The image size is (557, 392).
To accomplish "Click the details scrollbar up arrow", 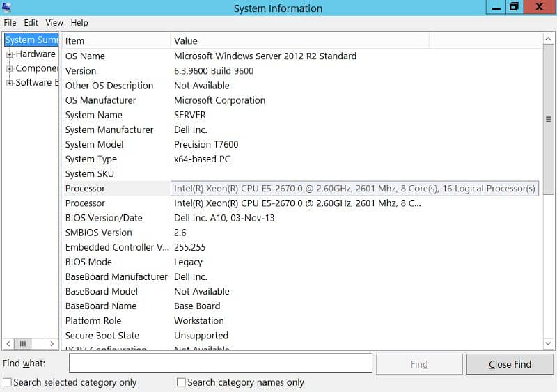I will (x=548, y=39).
